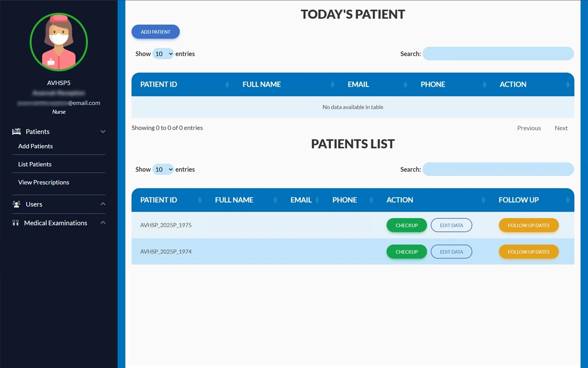Open Patients List show entries dropdown
This screenshot has width=588, height=368.
(x=163, y=169)
